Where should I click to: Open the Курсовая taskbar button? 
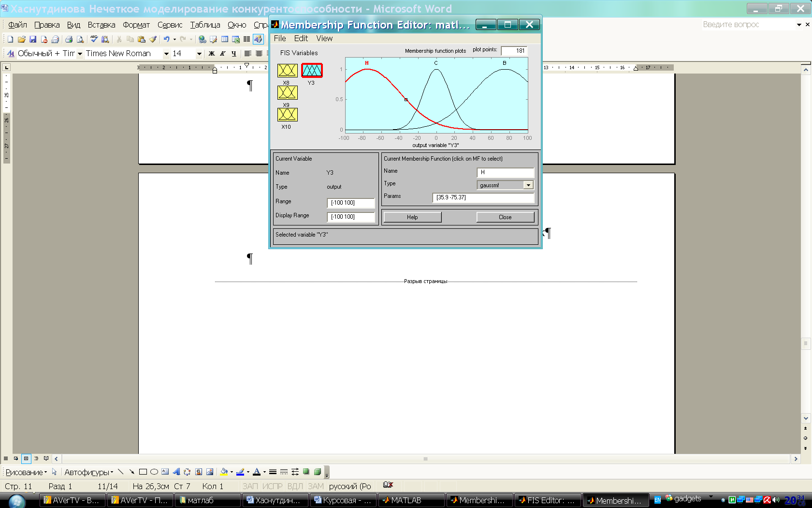click(343, 500)
